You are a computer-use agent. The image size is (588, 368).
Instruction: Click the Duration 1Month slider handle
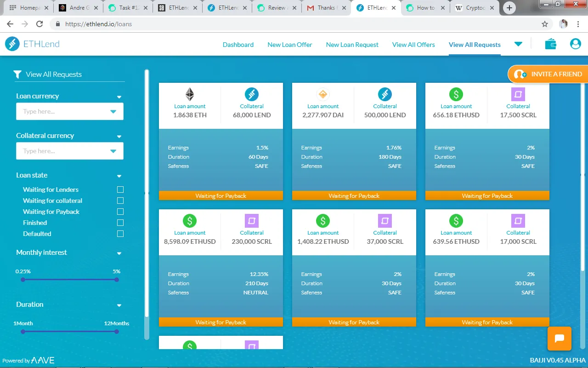23,331
